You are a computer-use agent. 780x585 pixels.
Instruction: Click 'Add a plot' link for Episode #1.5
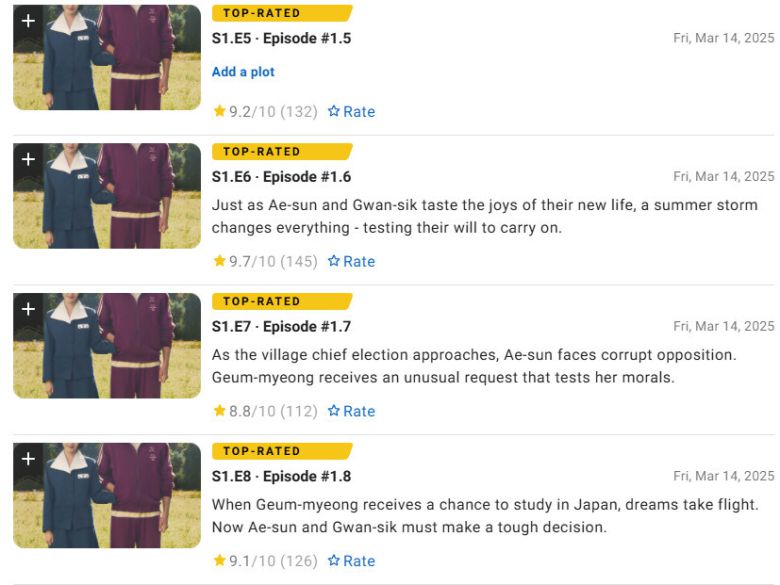pyautogui.click(x=243, y=72)
